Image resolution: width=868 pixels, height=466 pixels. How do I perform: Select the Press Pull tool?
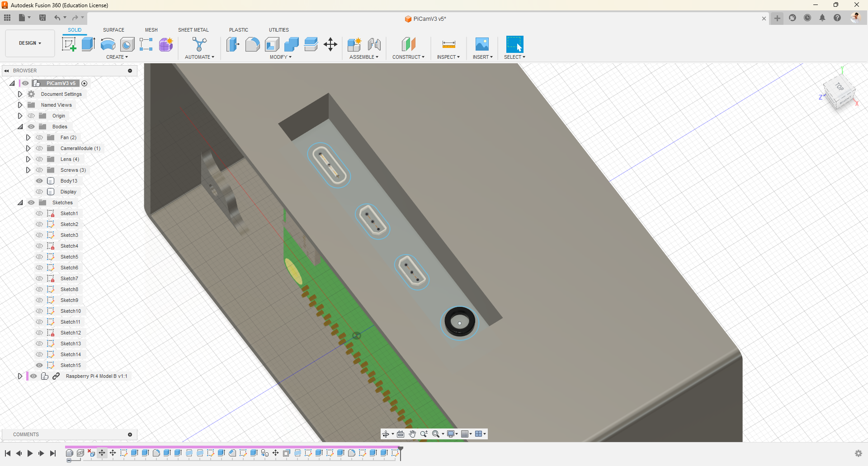(233, 44)
